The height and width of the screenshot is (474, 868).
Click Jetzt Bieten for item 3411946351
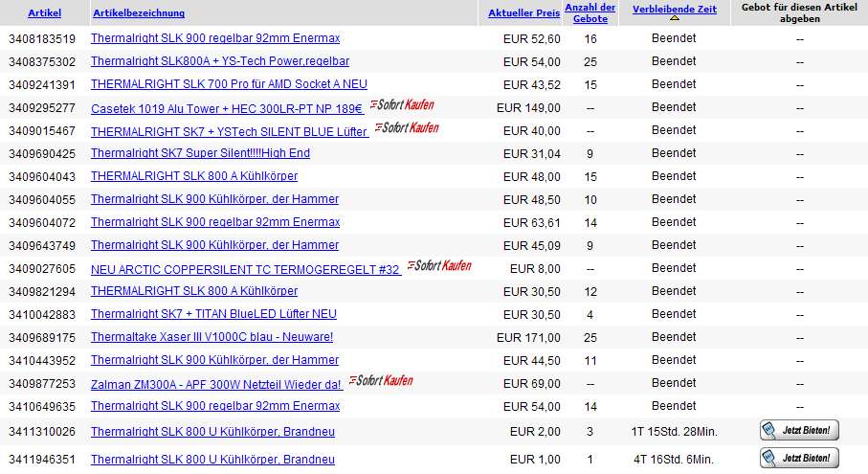tap(799, 458)
